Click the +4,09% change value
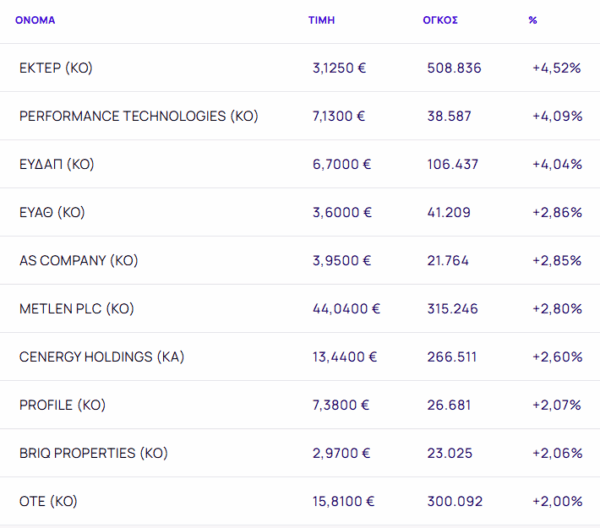 (x=557, y=116)
